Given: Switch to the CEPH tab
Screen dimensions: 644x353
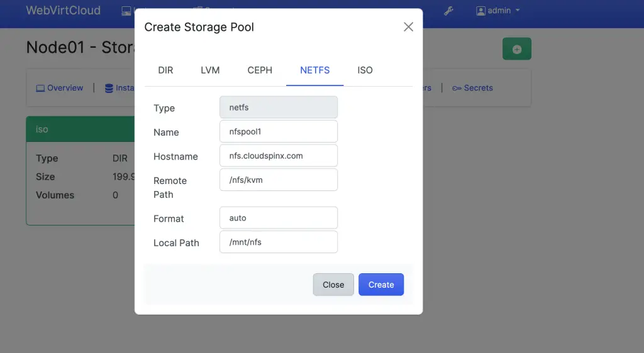Looking at the screenshot, I should (x=260, y=70).
